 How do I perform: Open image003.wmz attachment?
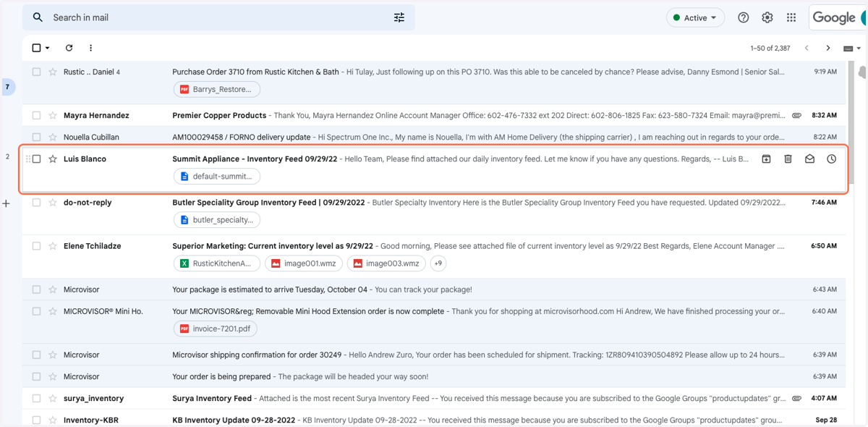386,263
